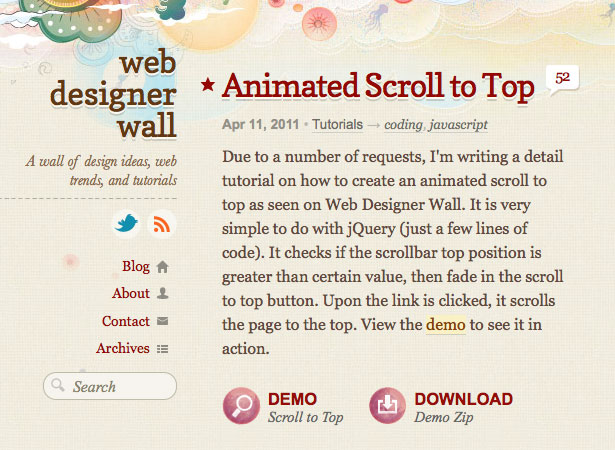Click the envelope icon beside Contact
The height and width of the screenshot is (450, 615).
point(162,321)
